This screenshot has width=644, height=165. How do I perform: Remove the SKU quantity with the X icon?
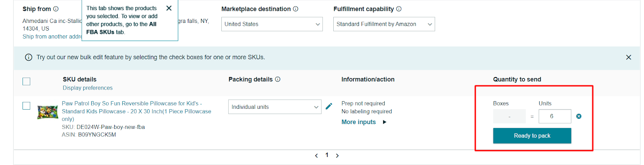pos(579,116)
